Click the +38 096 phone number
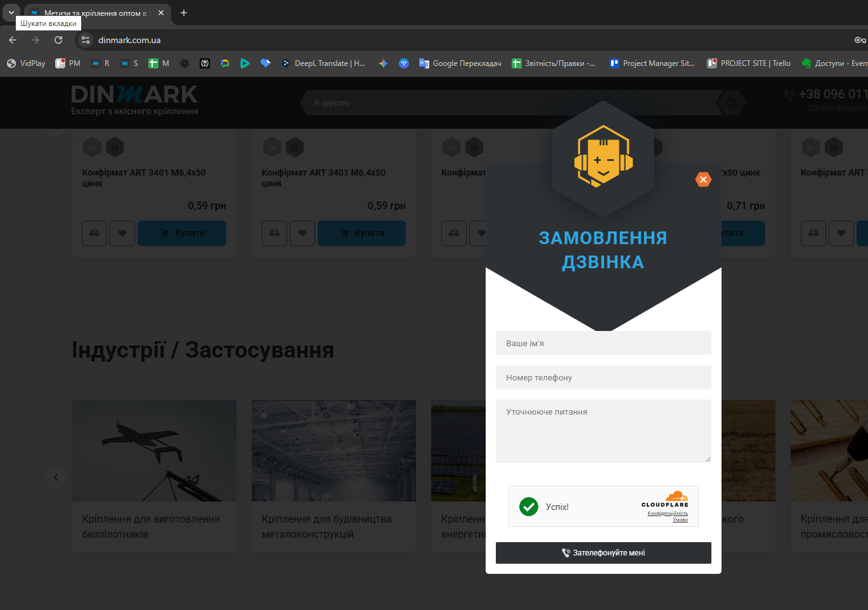Viewport: 868px width, 610px height. tap(832, 94)
